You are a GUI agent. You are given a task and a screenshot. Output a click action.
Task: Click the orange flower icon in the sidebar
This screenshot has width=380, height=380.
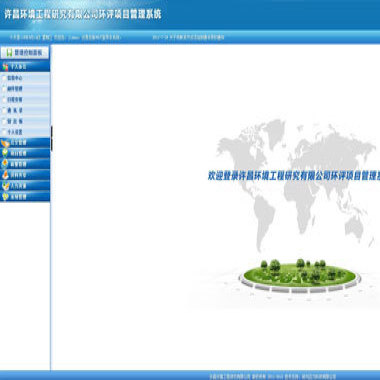pyautogui.click(x=5, y=164)
